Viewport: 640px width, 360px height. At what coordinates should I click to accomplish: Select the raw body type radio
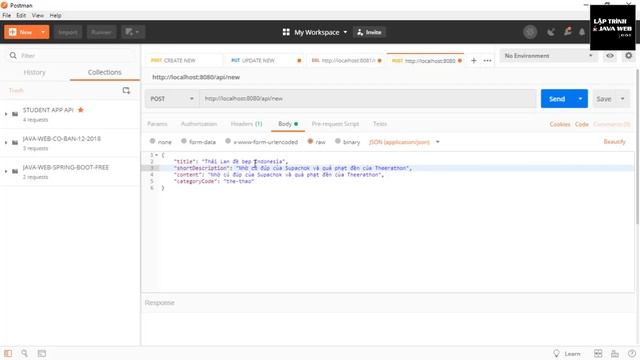pyautogui.click(x=310, y=141)
